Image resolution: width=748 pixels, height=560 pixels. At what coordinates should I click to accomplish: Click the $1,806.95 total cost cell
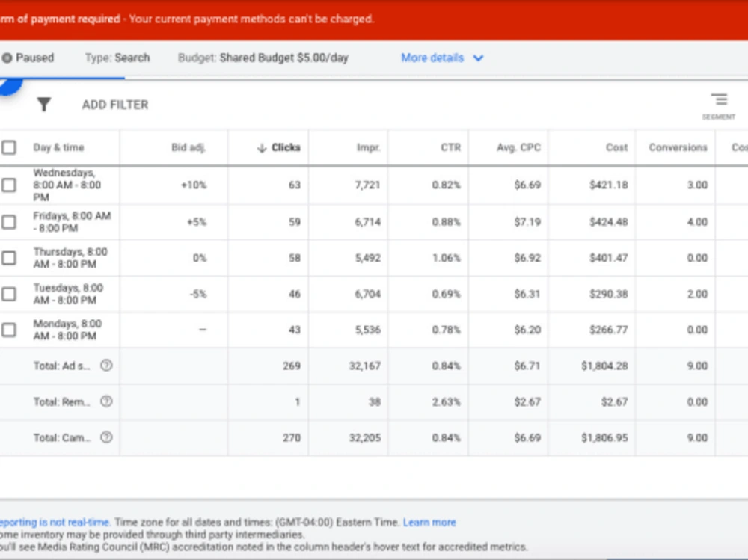[x=604, y=437]
